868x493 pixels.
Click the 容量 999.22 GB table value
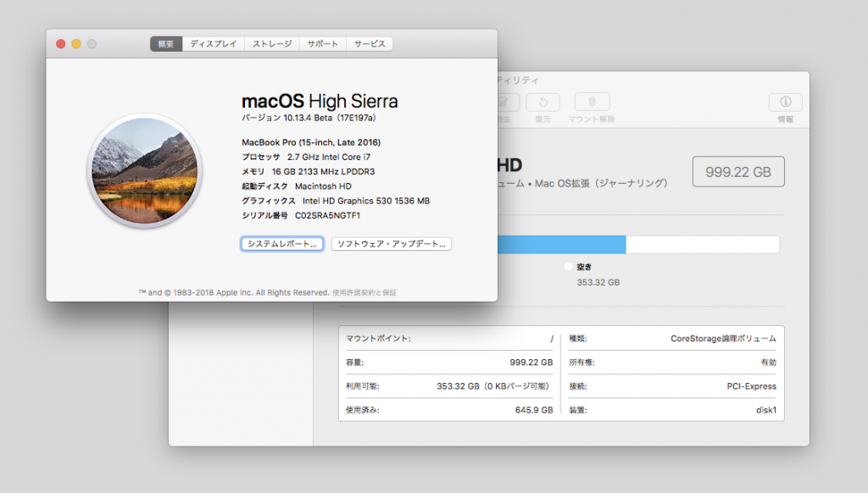click(x=531, y=363)
